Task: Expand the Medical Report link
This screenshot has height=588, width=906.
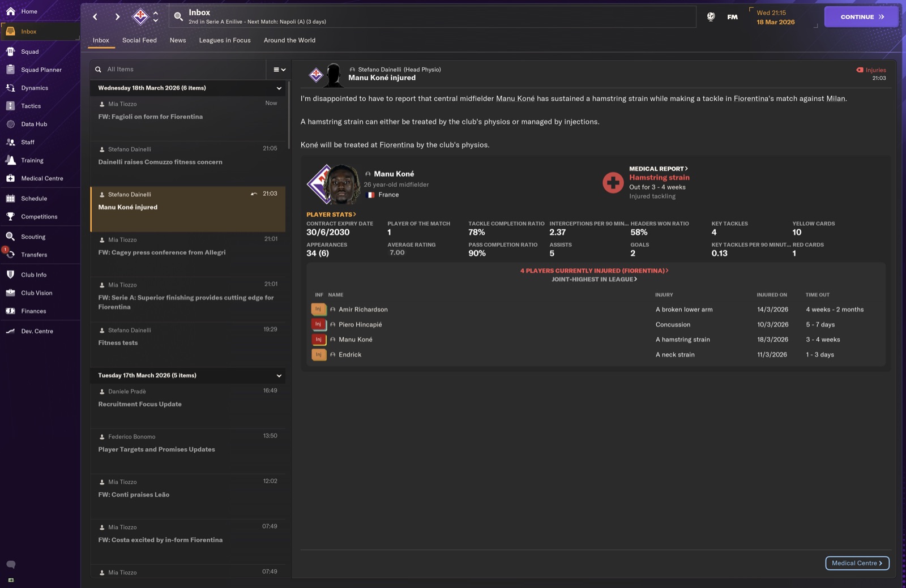Action: point(659,169)
